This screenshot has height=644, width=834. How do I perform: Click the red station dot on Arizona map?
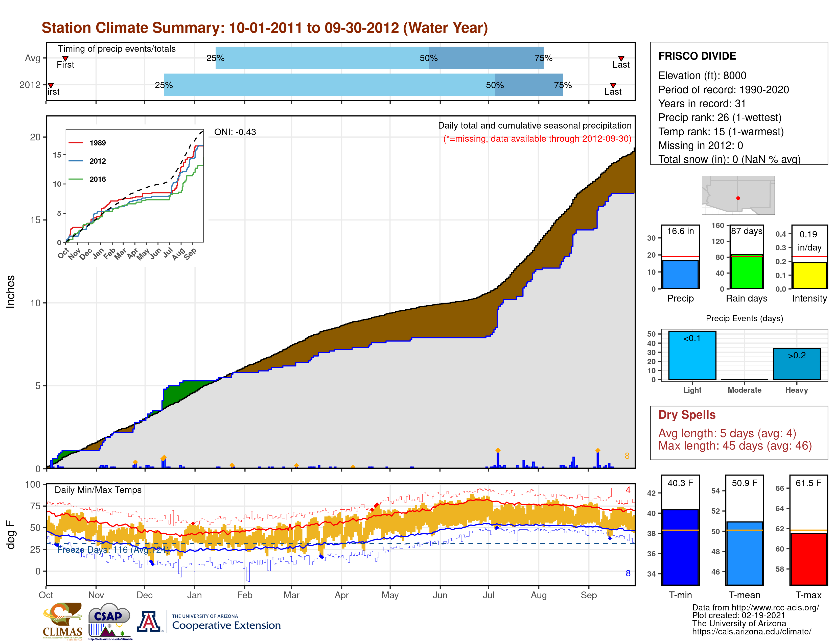coord(738,198)
